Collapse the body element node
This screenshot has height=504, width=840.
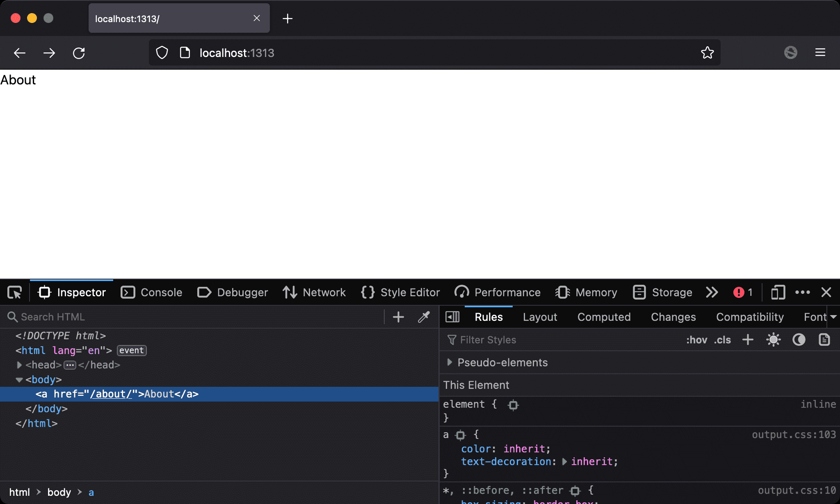[x=19, y=380]
